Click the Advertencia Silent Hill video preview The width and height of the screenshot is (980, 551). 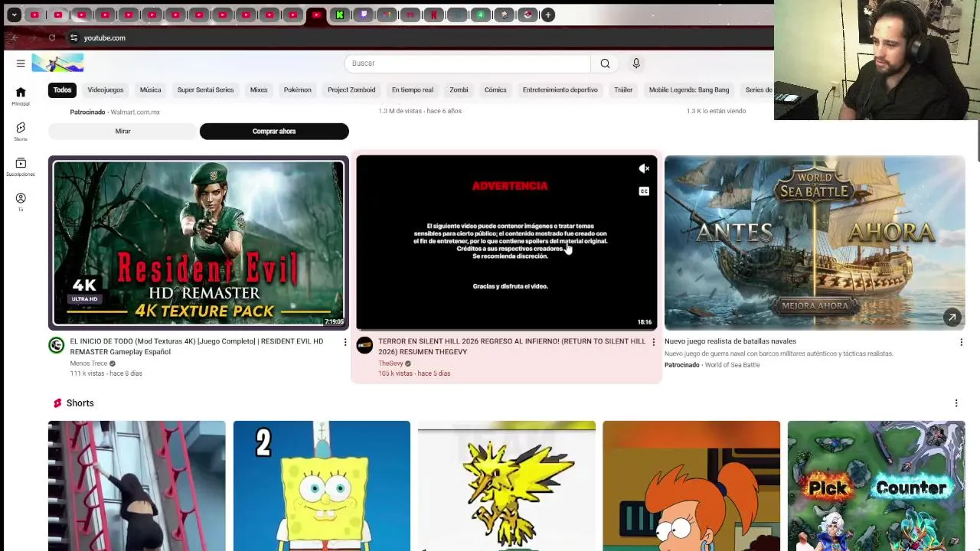(x=506, y=243)
